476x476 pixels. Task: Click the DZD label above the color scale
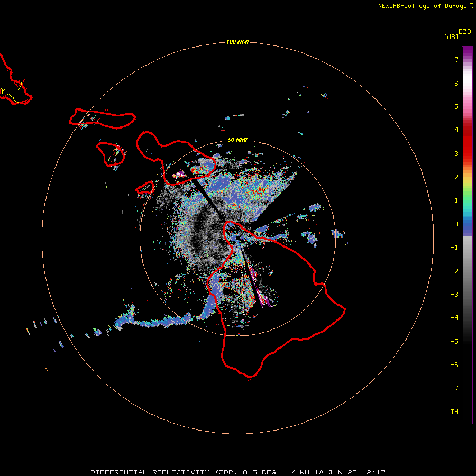click(x=465, y=32)
